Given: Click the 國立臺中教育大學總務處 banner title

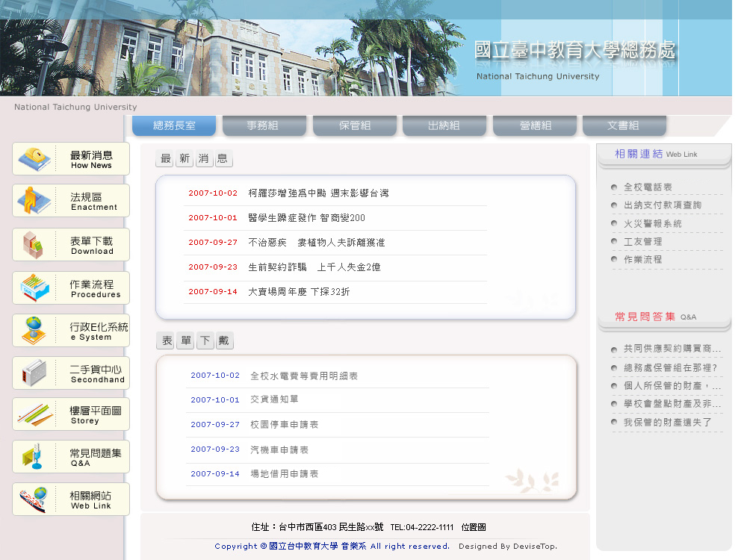Looking at the screenshot, I should click(x=574, y=50).
